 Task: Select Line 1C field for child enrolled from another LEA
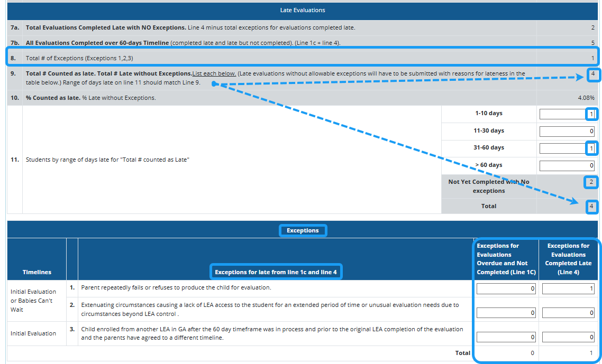(x=506, y=337)
